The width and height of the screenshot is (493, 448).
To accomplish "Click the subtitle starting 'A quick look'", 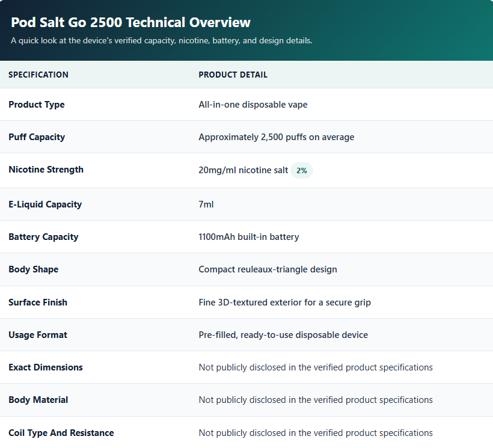I will [161, 40].
